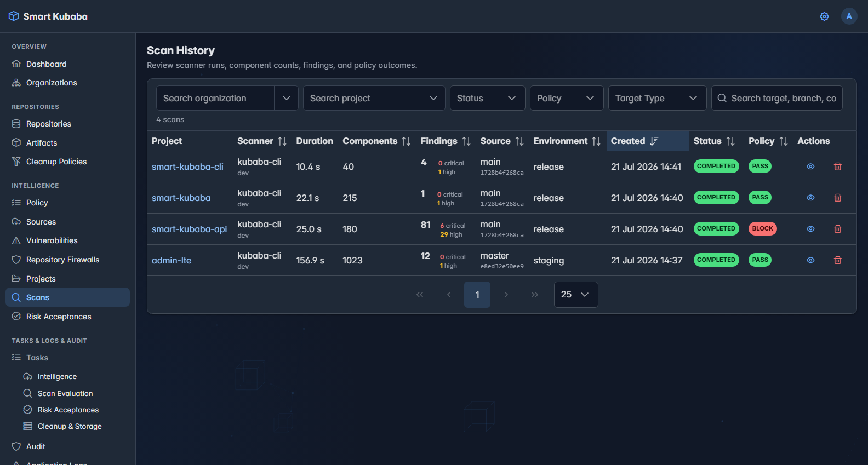Sort by Policy column
868x465 pixels.
pyautogui.click(x=784, y=141)
